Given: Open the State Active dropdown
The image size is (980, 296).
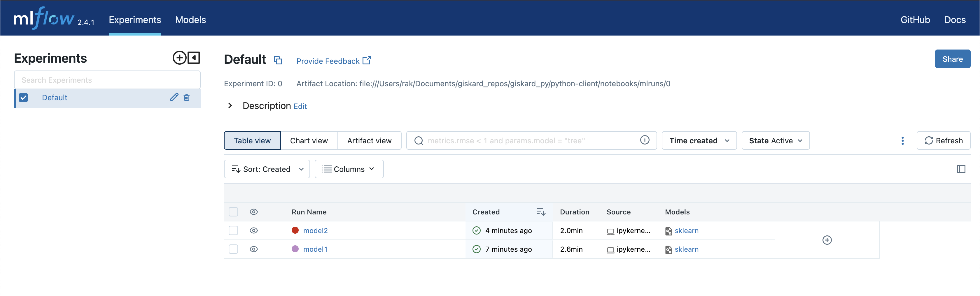Looking at the screenshot, I should [x=775, y=141].
